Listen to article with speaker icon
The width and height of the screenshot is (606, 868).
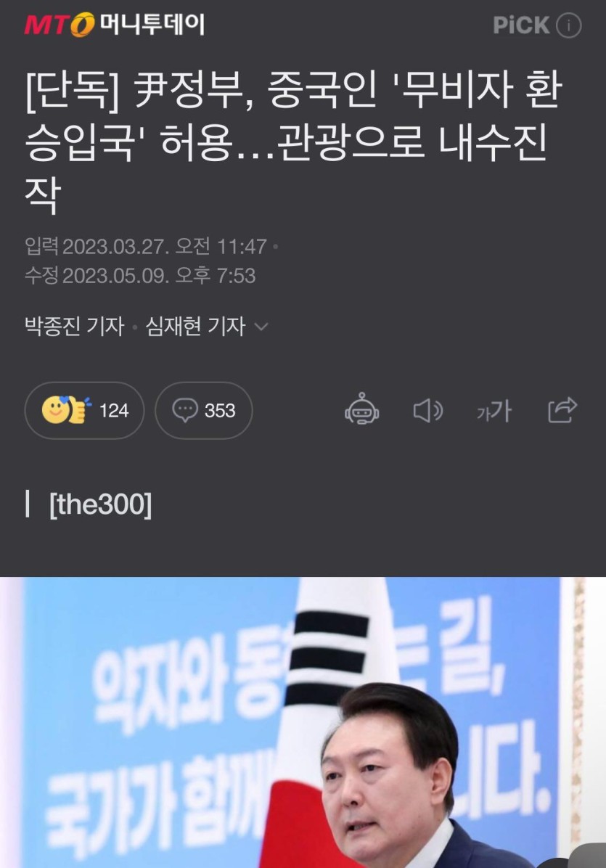[427, 411]
